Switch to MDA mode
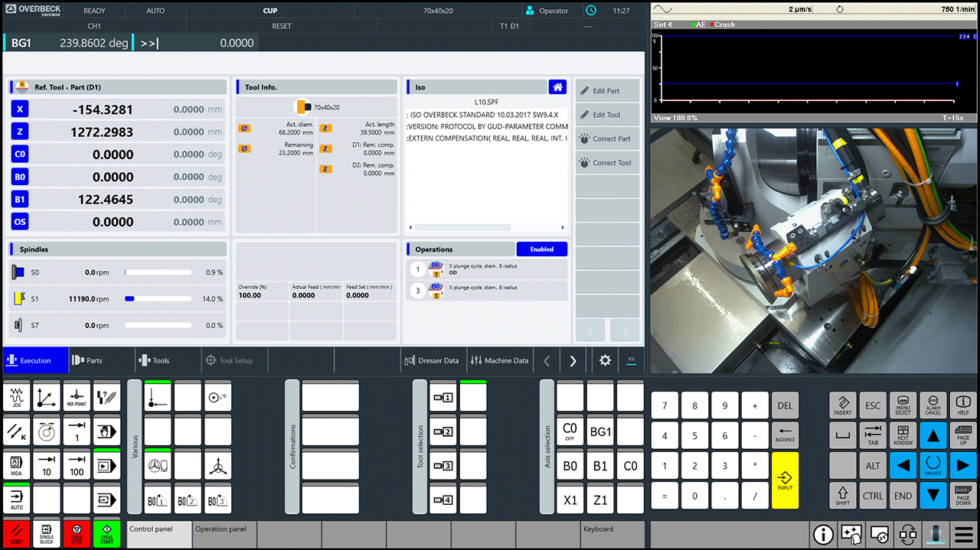The image size is (980, 550). click(17, 464)
